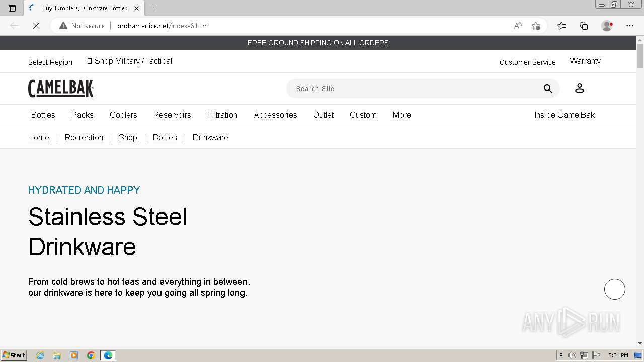Screen dimensions: 644x362
Task: Stop page loading in browser toolbar
Action: click(36, 26)
